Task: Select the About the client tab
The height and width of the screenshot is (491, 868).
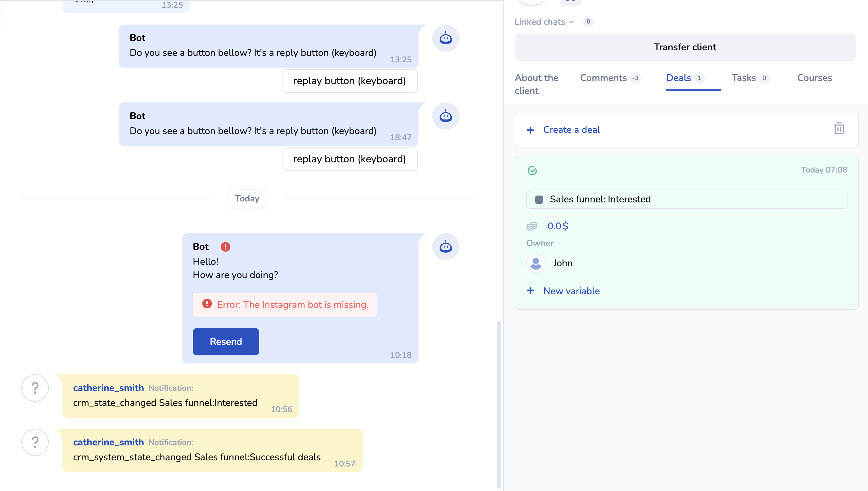Action: [536, 84]
